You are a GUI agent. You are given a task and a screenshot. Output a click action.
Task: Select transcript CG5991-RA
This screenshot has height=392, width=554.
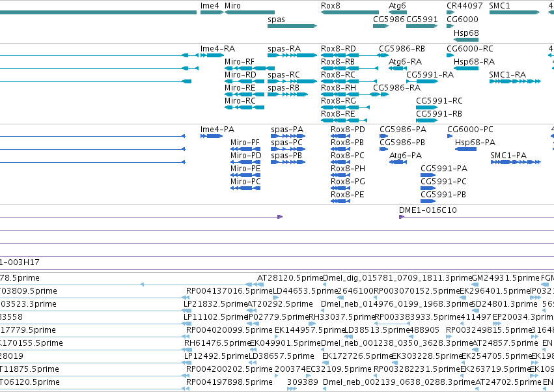point(430,75)
